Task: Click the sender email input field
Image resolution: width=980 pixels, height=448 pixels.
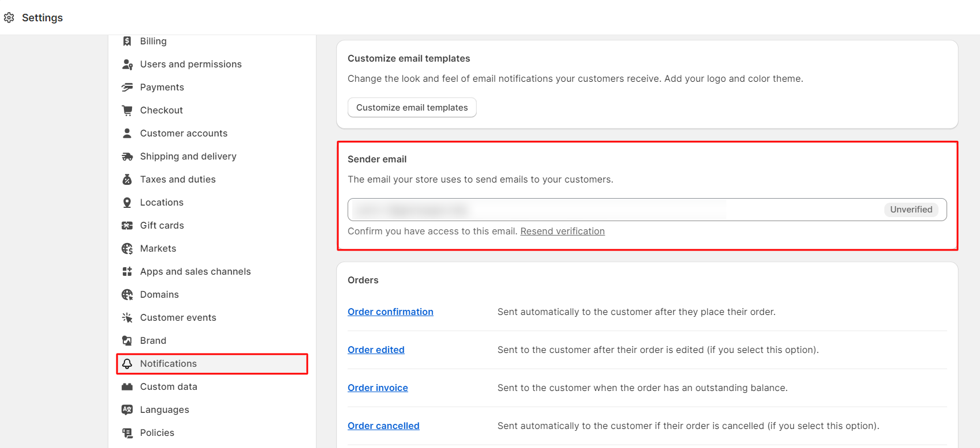Action: coord(611,210)
